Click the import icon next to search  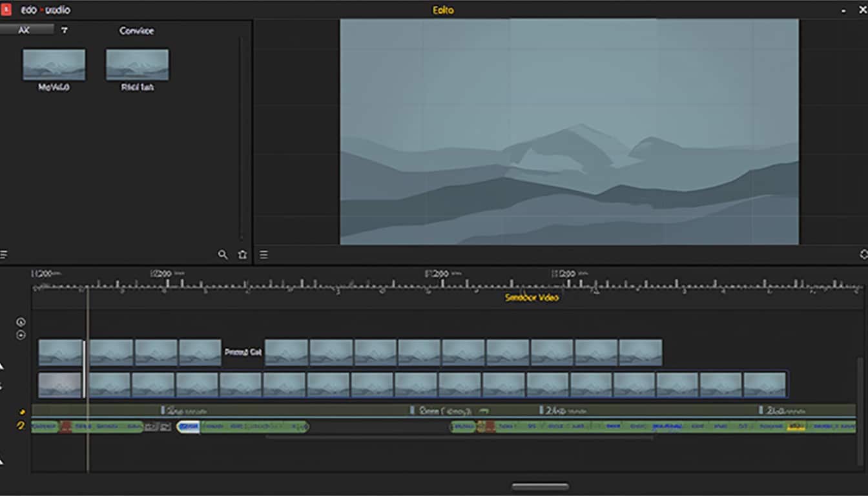coord(242,254)
